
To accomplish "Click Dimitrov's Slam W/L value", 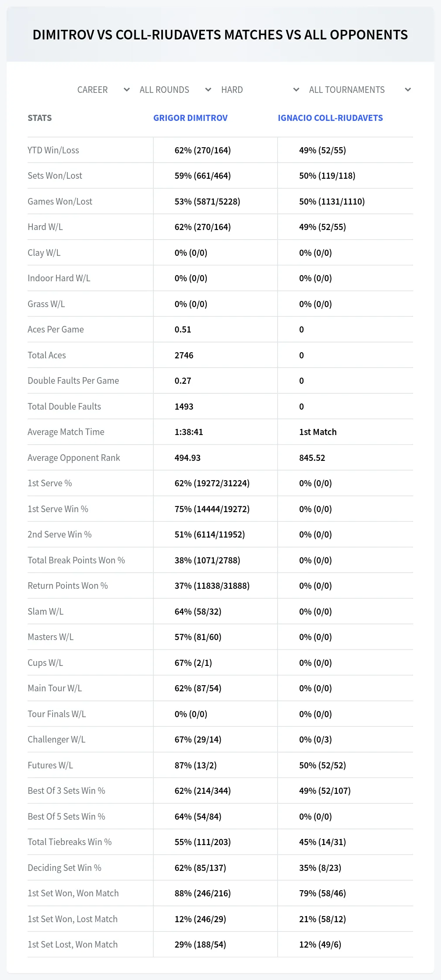I will tap(198, 612).
